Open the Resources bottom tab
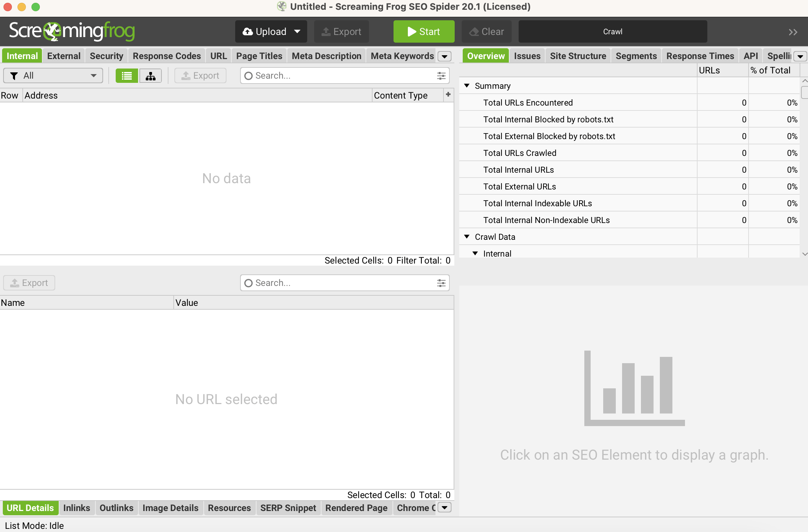The image size is (808, 532). click(229, 508)
